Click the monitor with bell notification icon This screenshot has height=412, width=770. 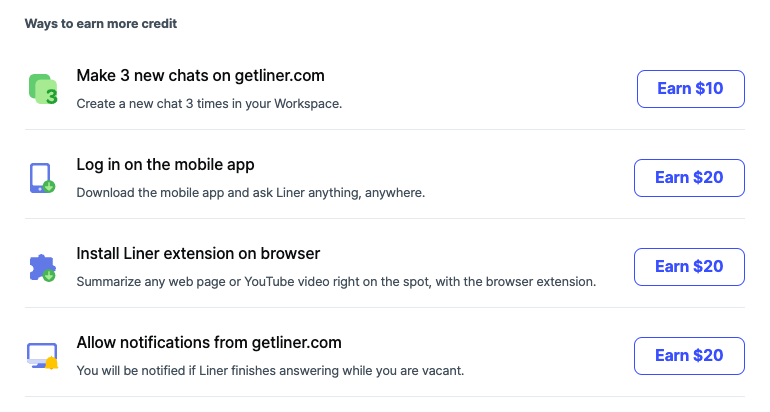pos(42,355)
